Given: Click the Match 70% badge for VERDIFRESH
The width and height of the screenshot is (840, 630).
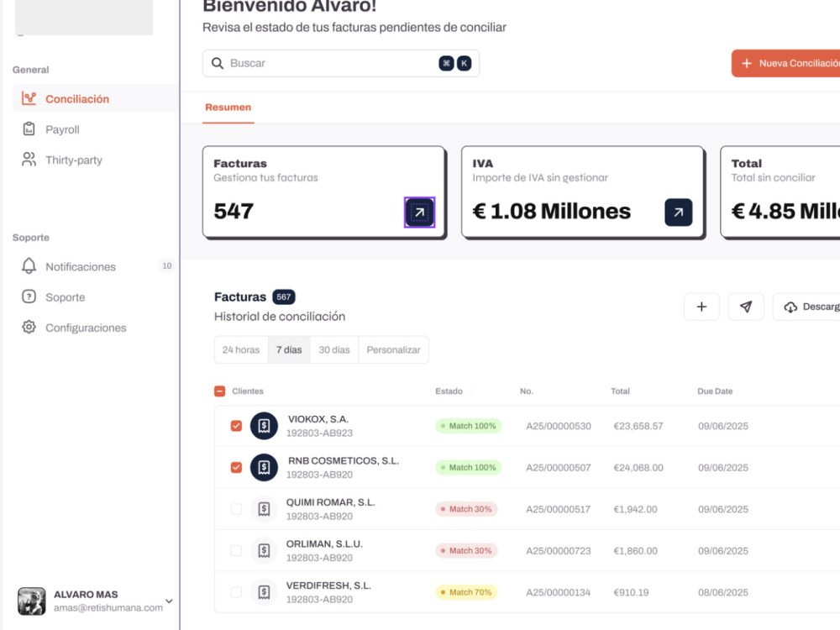Looking at the screenshot, I should (466, 592).
